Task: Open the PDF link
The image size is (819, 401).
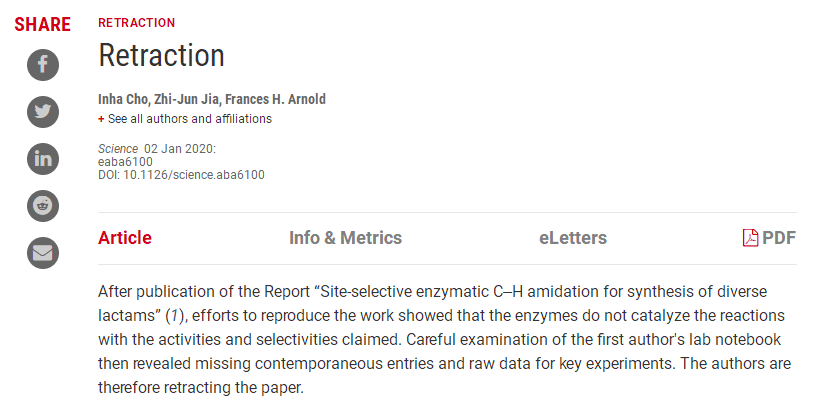Action: click(779, 238)
